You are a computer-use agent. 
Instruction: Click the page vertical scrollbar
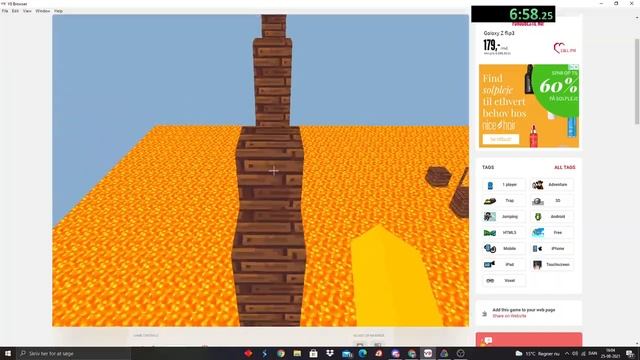pos(637,82)
